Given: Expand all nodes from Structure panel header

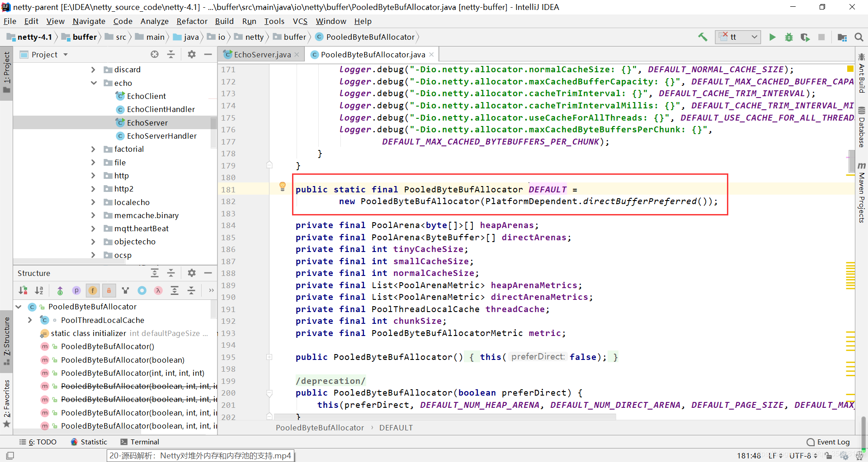Looking at the screenshot, I should tap(155, 273).
